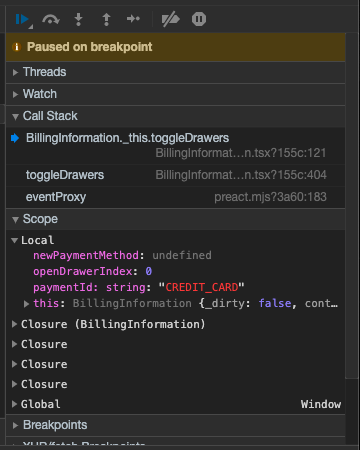360x450 pixels.
Task: Select the eventProxy call stack frame
Action: (176, 197)
